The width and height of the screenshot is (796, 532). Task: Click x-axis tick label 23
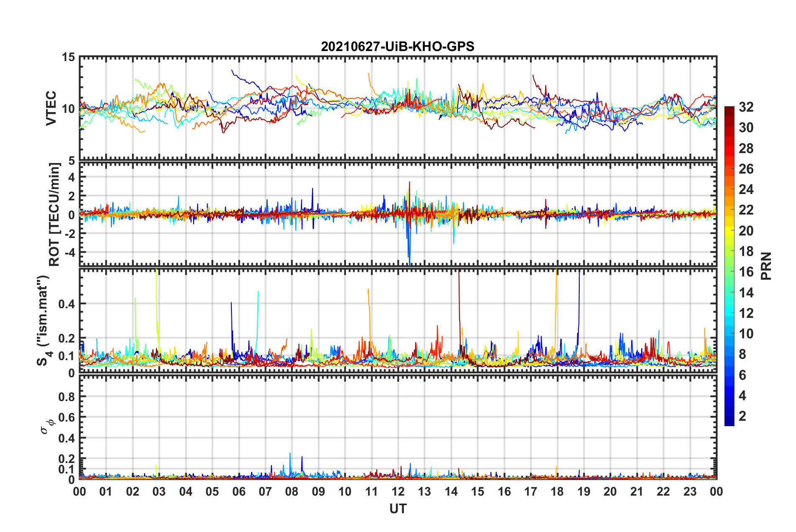click(x=690, y=491)
